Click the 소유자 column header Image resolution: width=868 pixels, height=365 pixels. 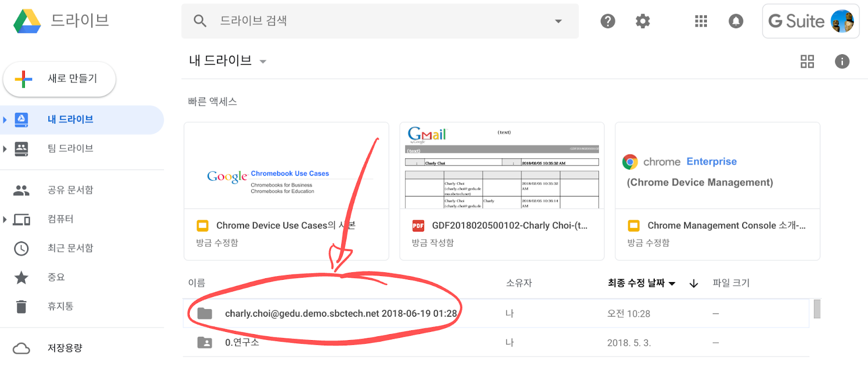point(519,283)
